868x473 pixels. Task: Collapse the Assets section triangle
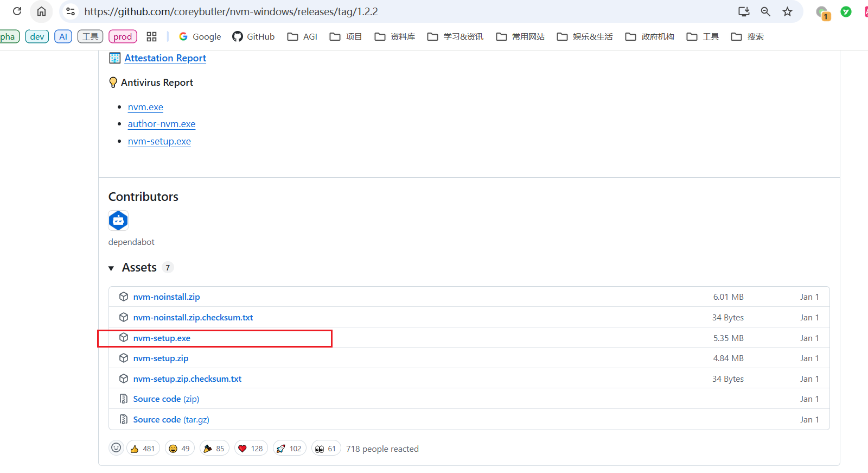(x=111, y=268)
